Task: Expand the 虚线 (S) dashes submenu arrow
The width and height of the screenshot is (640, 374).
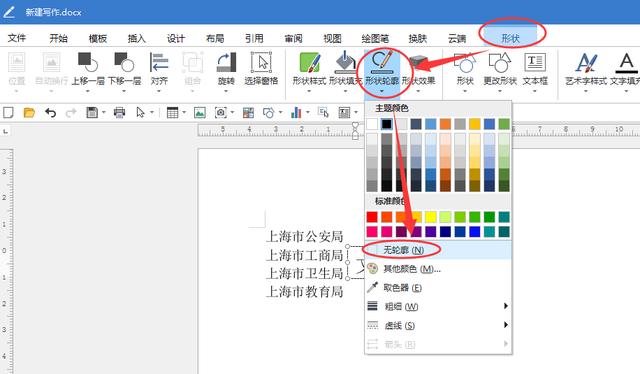Action: click(506, 325)
